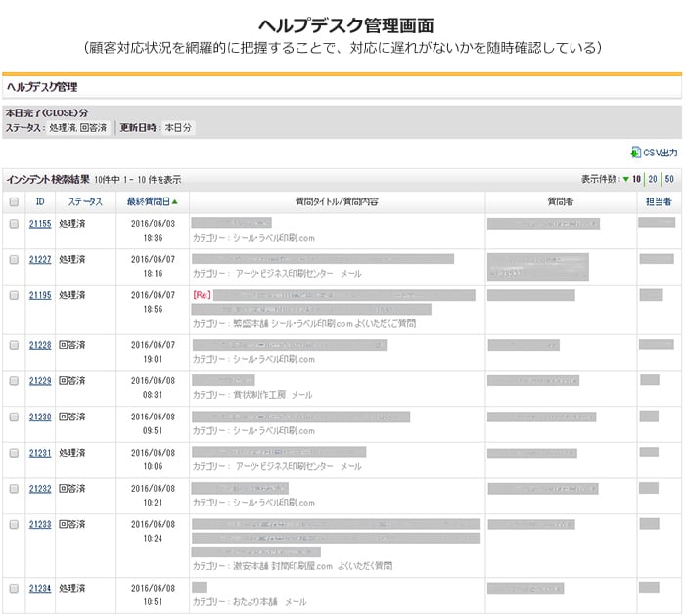685x616 pixels.
Task: Show 20 results per page
Action: pos(653,179)
